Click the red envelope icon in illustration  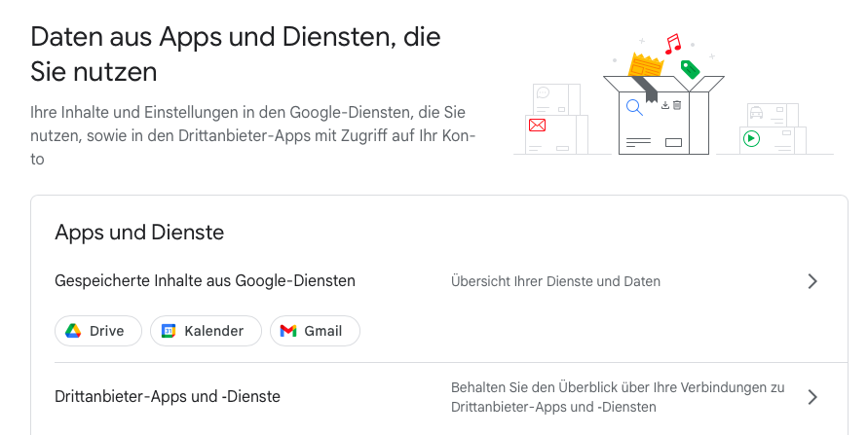(x=537, y=125)
